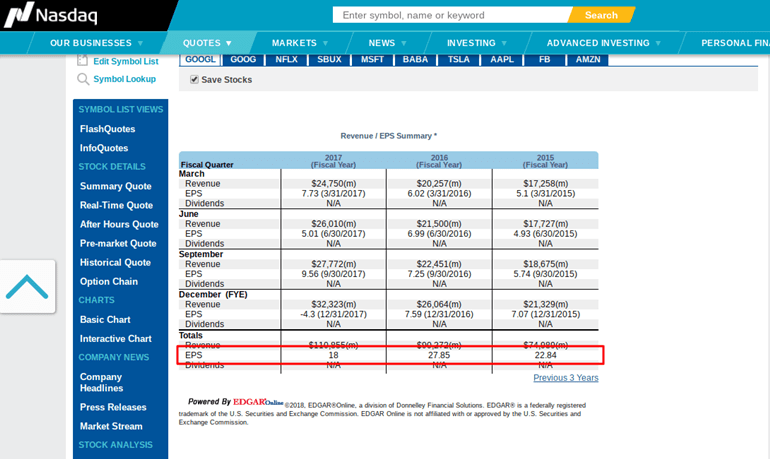The width and height of the screenshot is (770, 459).
Task: Open Company Headlines page
Action: coord(101,382)
